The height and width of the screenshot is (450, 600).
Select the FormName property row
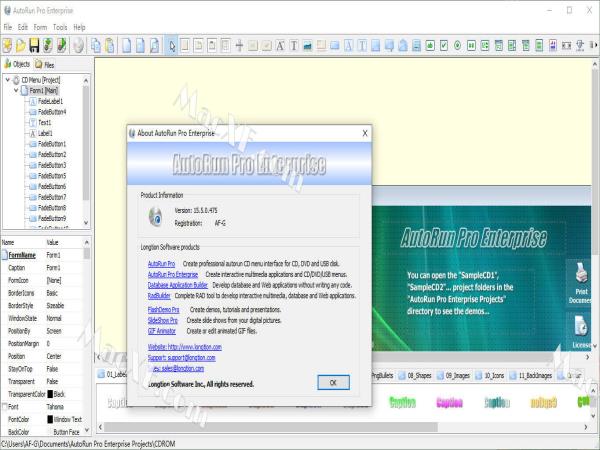(x=42, y=255)
